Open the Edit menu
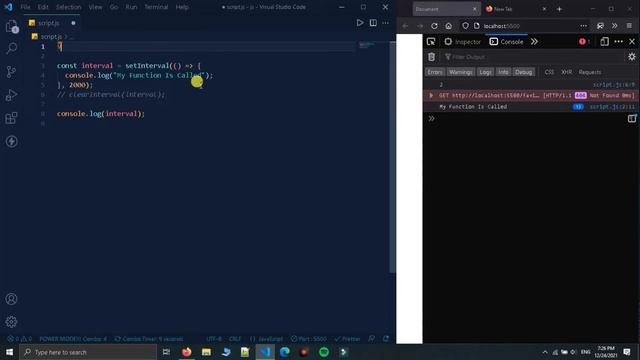 [43, 7]
